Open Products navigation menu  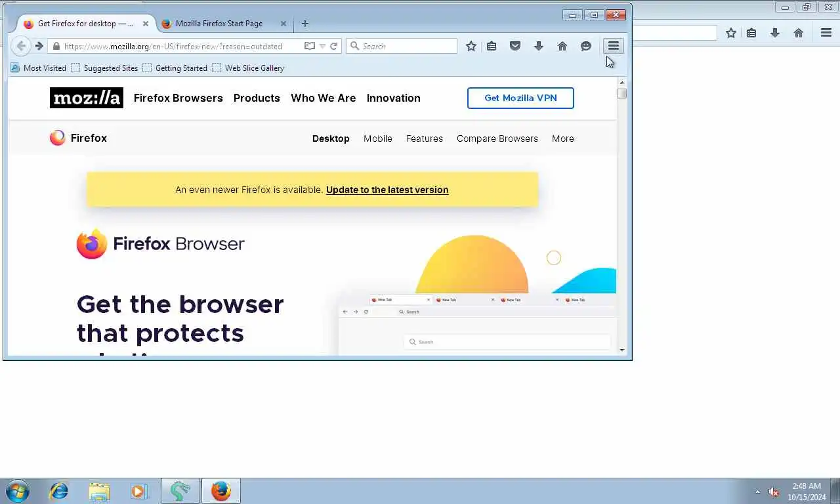(x=257, y=98)
